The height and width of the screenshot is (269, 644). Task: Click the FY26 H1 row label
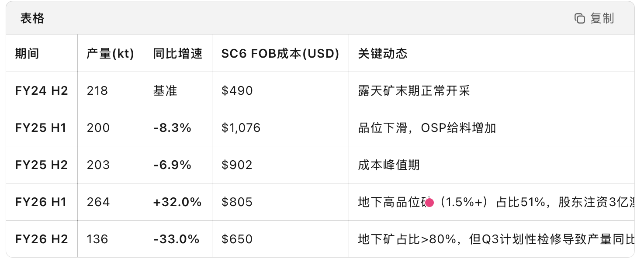click(x=41, y=202)
